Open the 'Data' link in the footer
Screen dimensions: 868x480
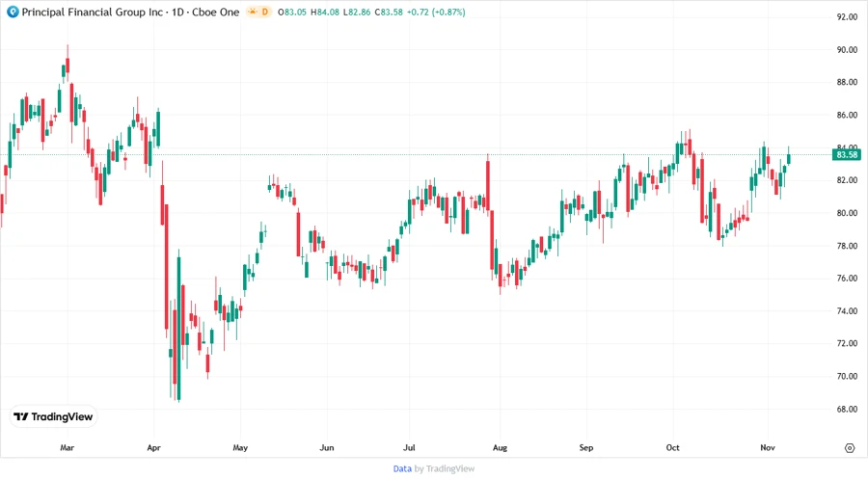(402, 468)
